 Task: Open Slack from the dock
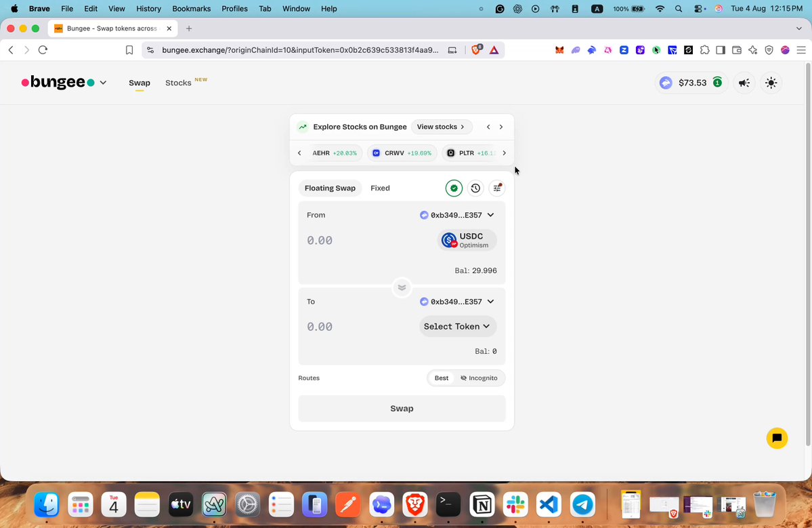515,504
